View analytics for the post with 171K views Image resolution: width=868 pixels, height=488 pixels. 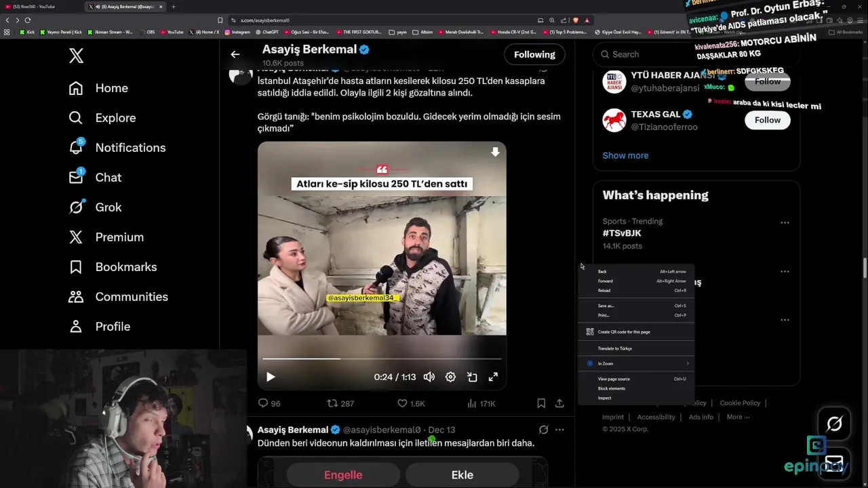[481, 403]
